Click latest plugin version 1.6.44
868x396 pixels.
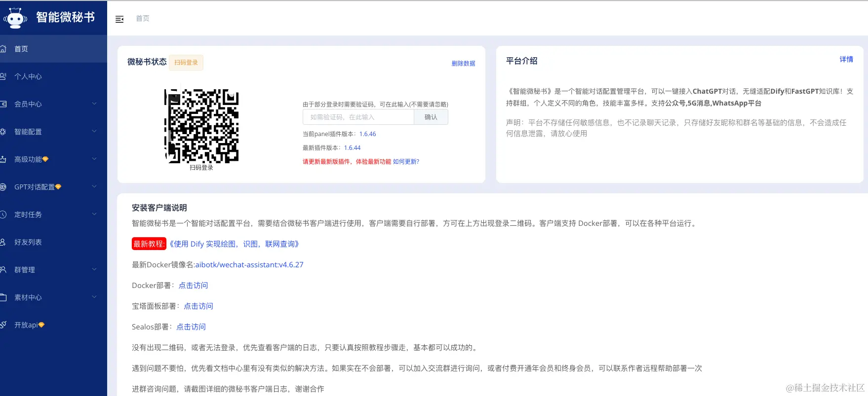point(352,148)
